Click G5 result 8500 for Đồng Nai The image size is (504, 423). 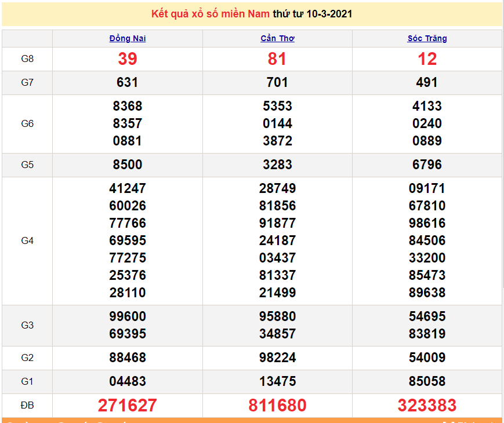(127, 165)
